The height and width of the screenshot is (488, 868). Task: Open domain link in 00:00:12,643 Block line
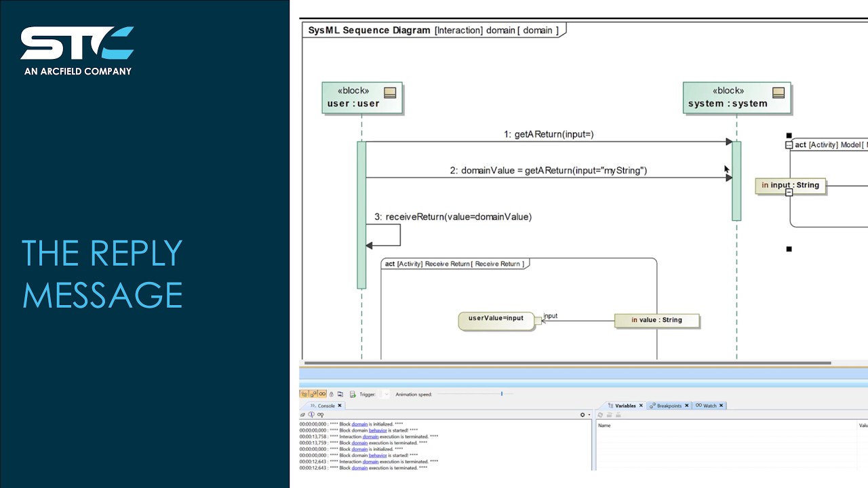[359, 468]
